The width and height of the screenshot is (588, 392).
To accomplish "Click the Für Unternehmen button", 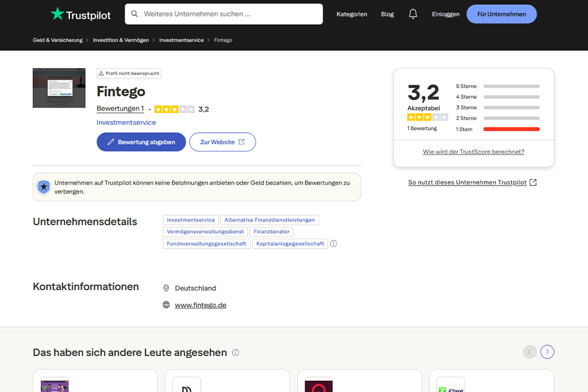I will (x=501, y=14).
